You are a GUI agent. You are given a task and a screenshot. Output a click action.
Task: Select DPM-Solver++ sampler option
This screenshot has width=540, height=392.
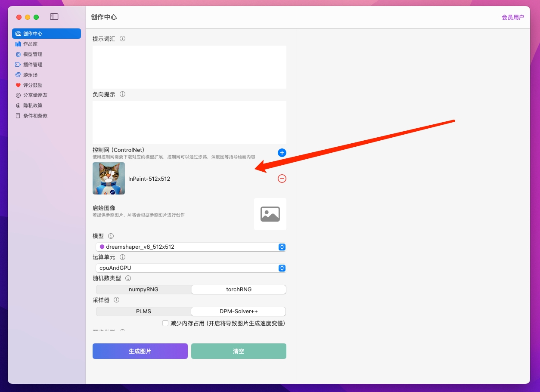tap(239, 311)
